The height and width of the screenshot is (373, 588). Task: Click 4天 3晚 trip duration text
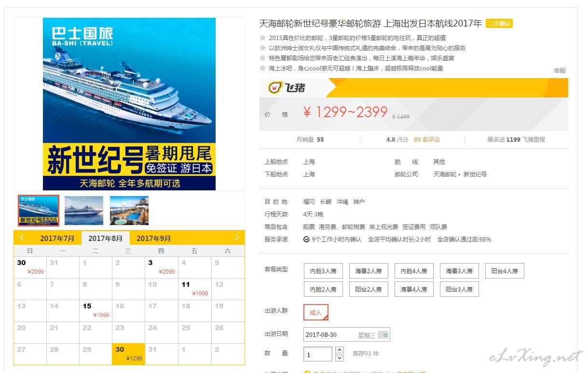coord(313,214)
